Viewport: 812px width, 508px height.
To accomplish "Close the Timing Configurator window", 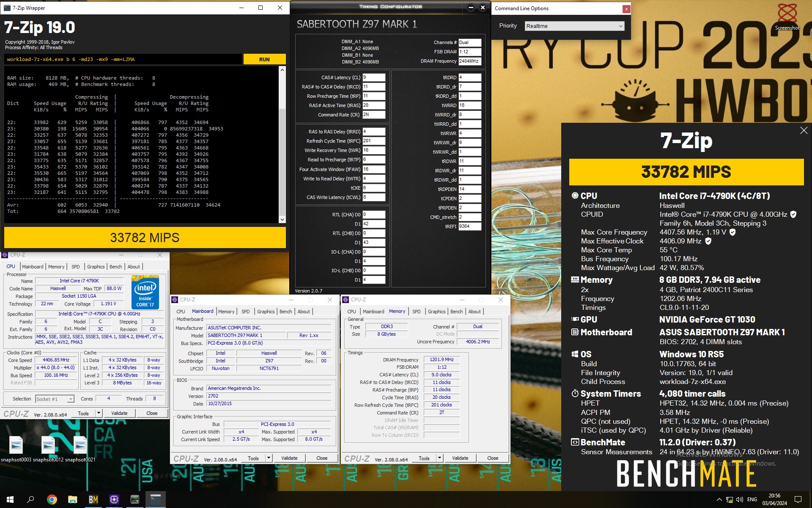I will pos(483,7).
